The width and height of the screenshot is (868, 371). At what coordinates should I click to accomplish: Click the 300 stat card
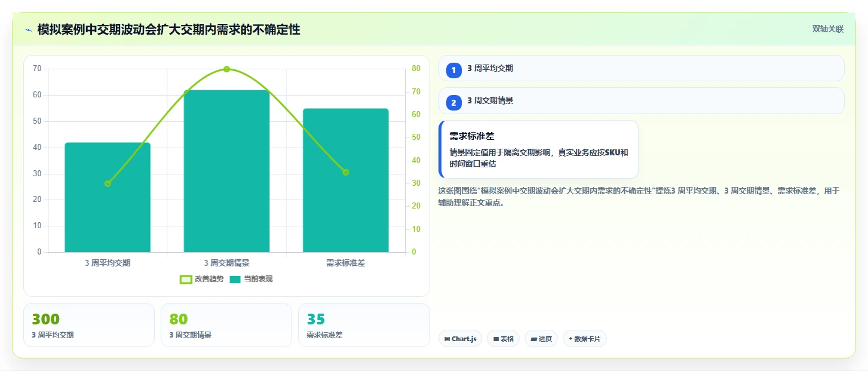click(89, 325)
